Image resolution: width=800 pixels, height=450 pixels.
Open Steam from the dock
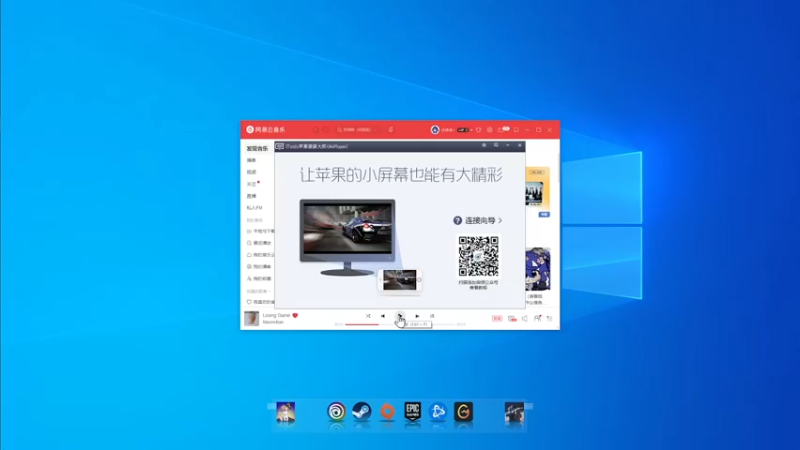(362, 412)
